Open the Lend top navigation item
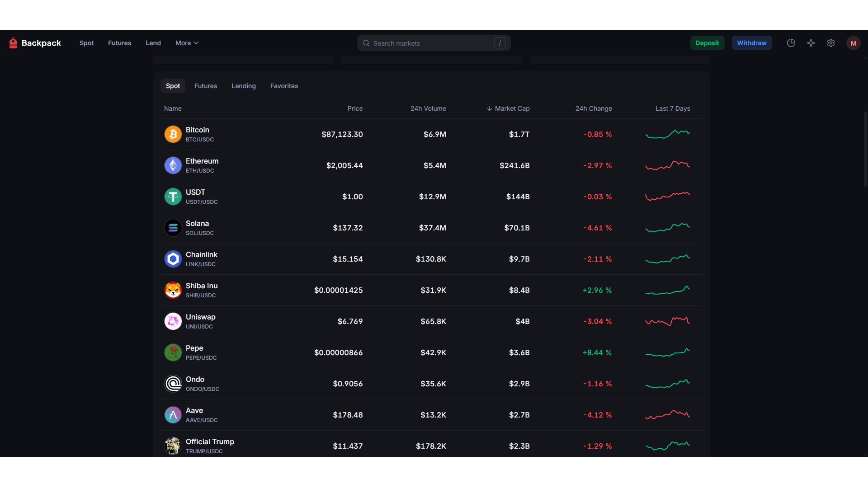The image size is (868, 488). (x=153, y=43)
